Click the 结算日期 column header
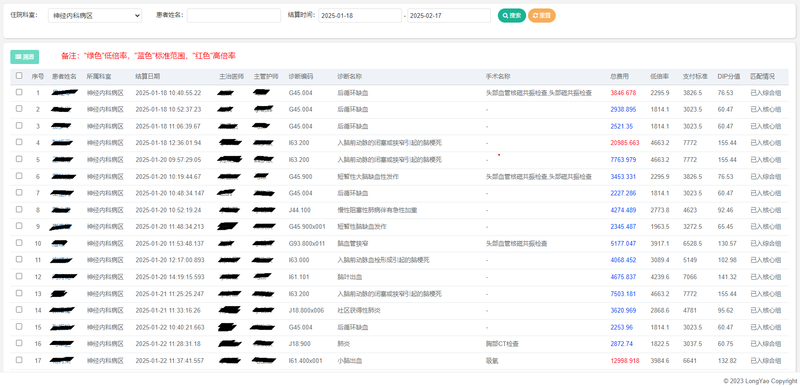 point(148,76)
